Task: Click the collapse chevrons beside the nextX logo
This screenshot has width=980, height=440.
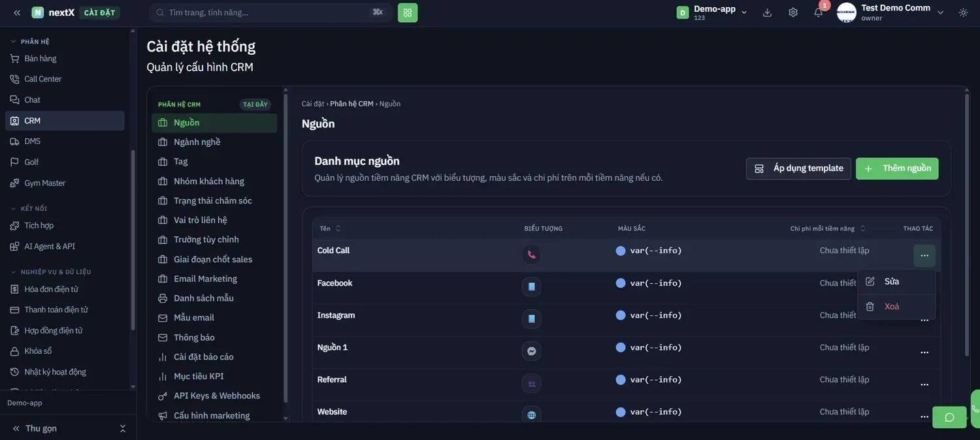Action: 17,12
